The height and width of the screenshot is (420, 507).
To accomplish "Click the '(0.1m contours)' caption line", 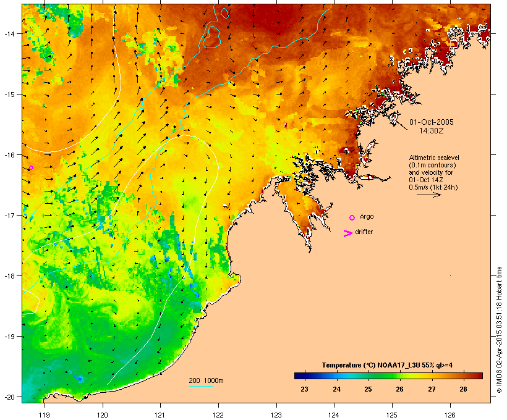I will pyautogui.click(x=432, y=165).
